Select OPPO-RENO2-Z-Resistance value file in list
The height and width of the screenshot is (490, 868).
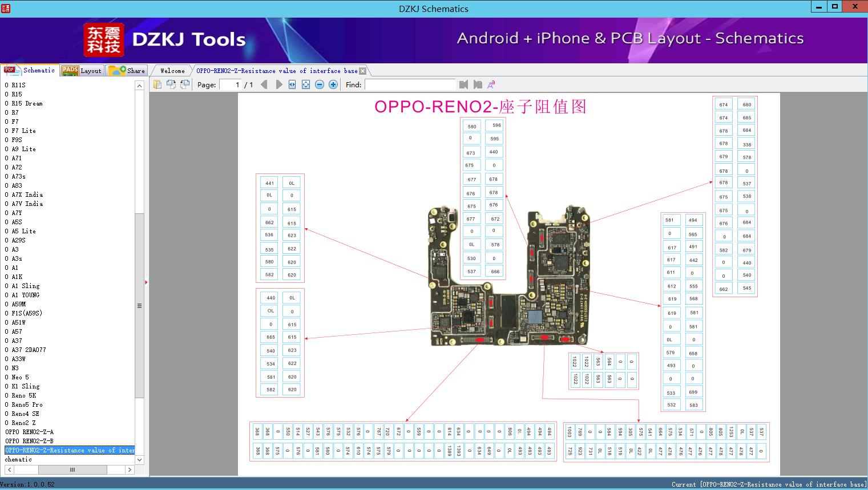click(x=70, y=450)
